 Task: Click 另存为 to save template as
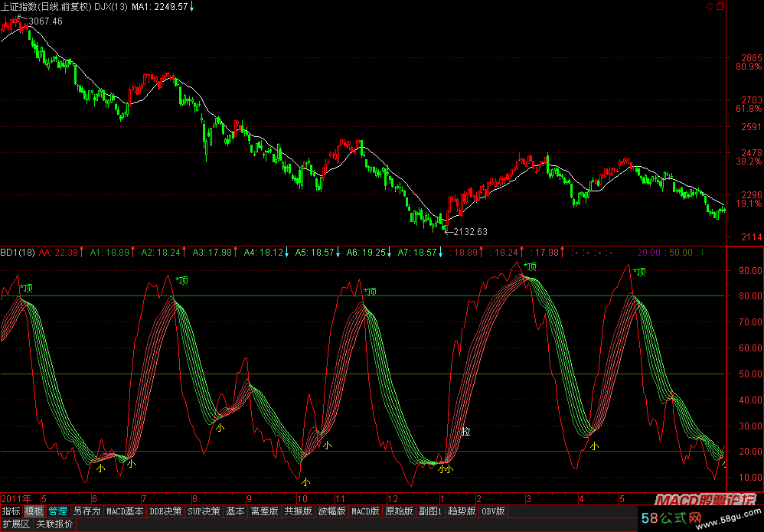click(x=87, y=511)
